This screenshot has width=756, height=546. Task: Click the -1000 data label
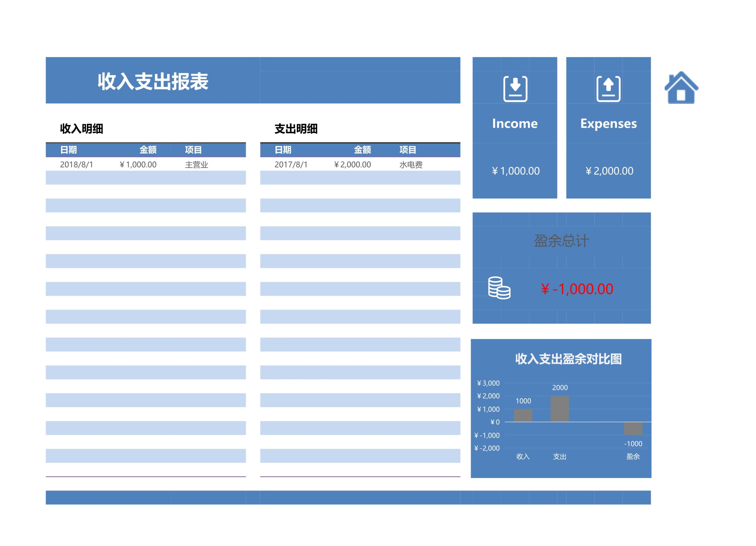tap(633, 444)
